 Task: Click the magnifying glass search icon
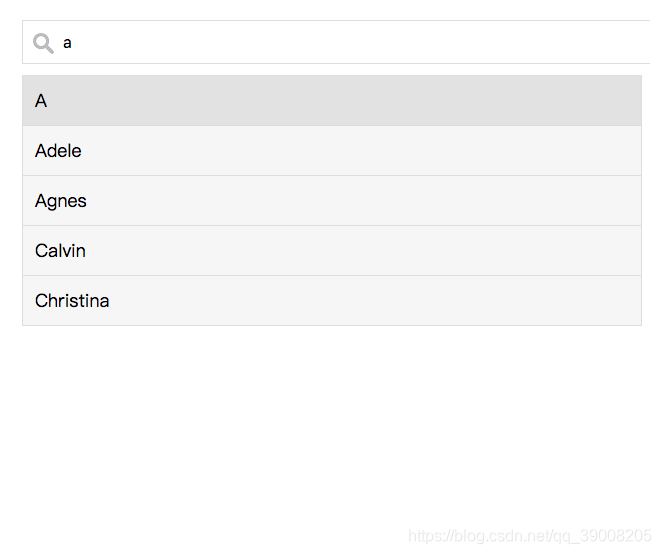coord(43,43)
